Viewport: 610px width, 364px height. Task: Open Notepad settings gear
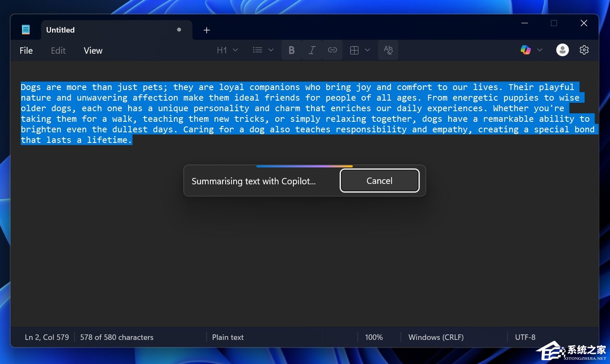584,50
